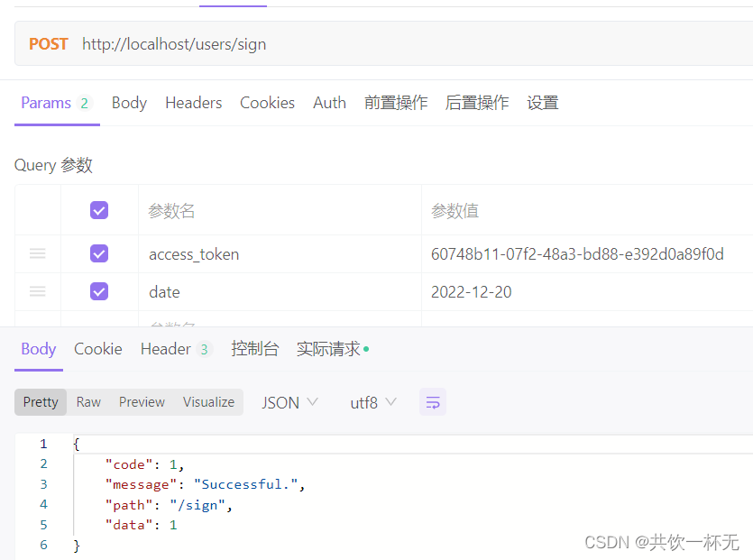The height and width of the screenshot is (560, 753).
Task: Click the line-wrap icon beside utf8
Action: click(432, 402)
